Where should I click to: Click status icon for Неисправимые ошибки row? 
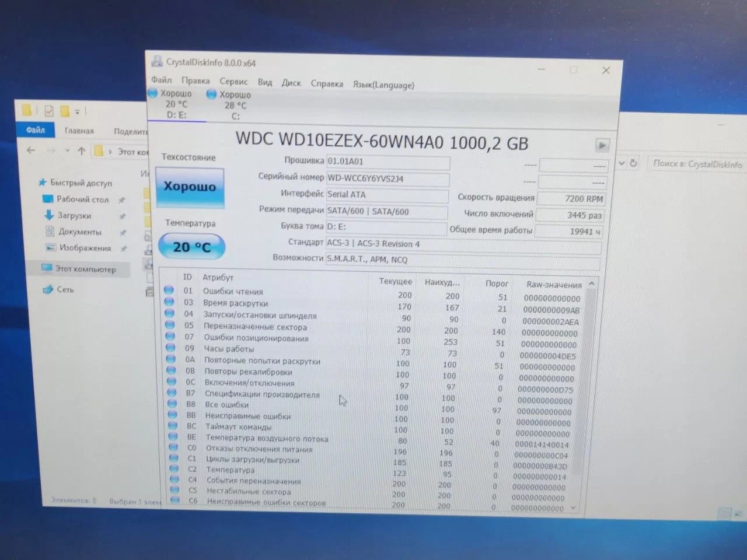point(172,415)
